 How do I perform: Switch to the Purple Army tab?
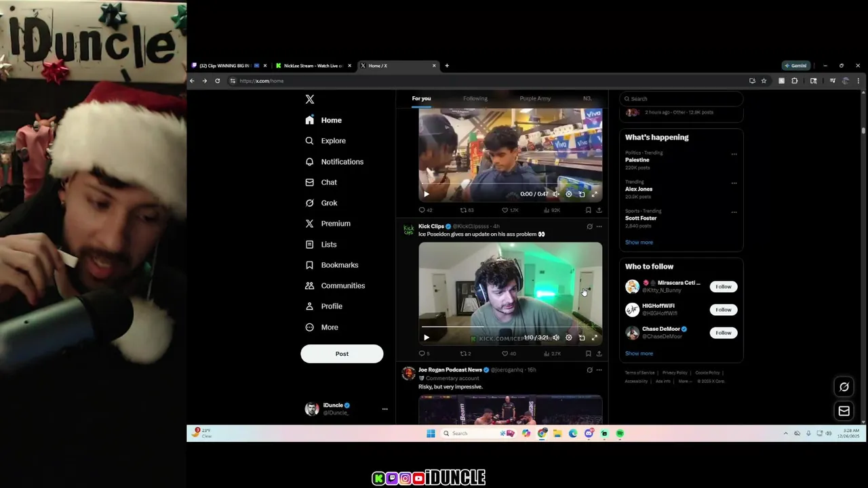pyautogui.click(x=535, y=98)
